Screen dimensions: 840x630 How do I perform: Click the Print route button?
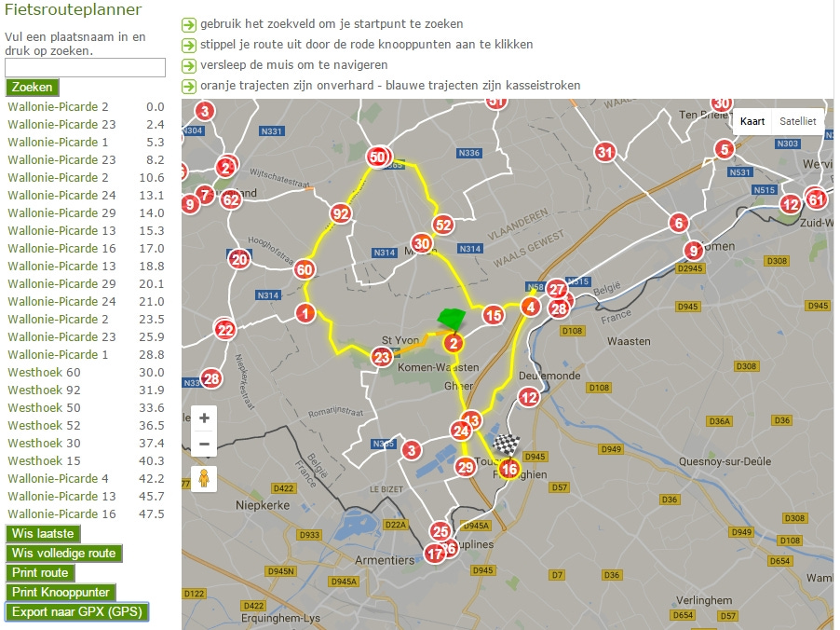(x=40, y=572)
